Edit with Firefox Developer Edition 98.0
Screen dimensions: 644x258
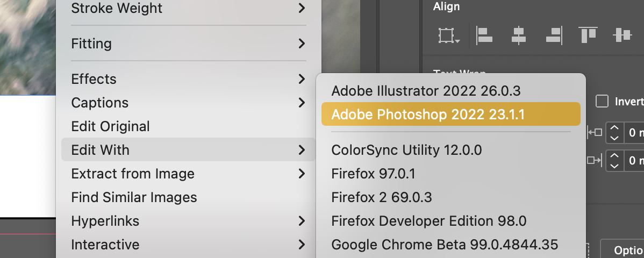click(450, 221)
